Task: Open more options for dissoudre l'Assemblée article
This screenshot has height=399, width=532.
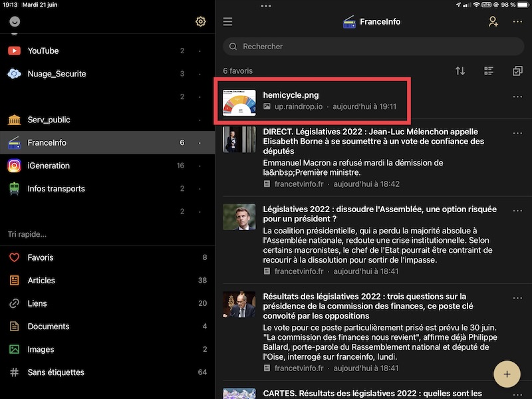Action: (x=517, y=211)
